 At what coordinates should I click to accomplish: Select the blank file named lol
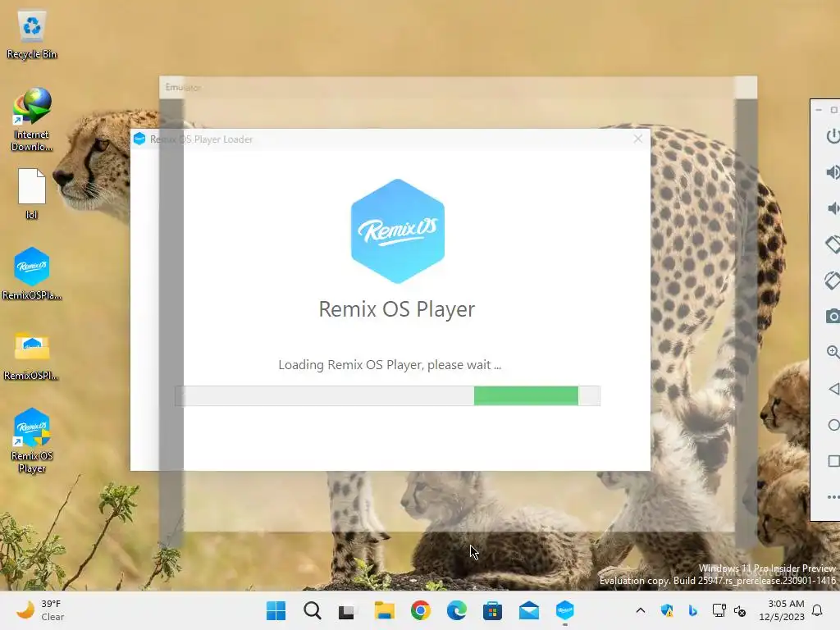(32, 194)
